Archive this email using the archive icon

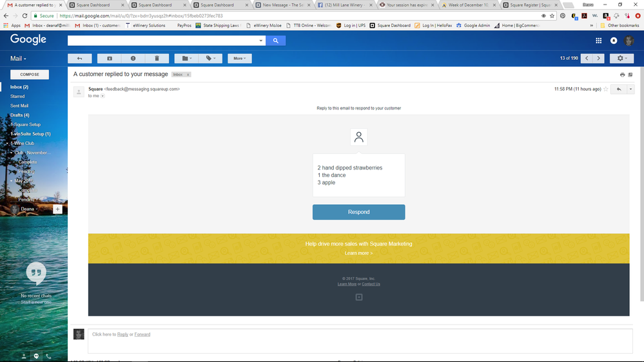pos(109,59)
